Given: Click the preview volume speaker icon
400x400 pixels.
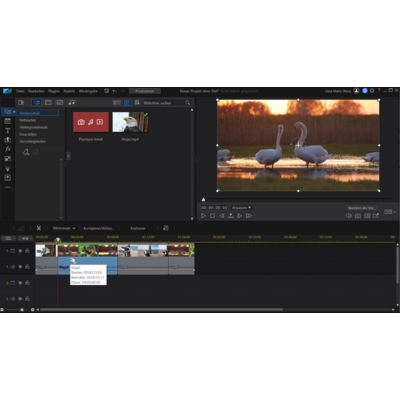Looking at the screenshot, I should [x=349, y=216].
